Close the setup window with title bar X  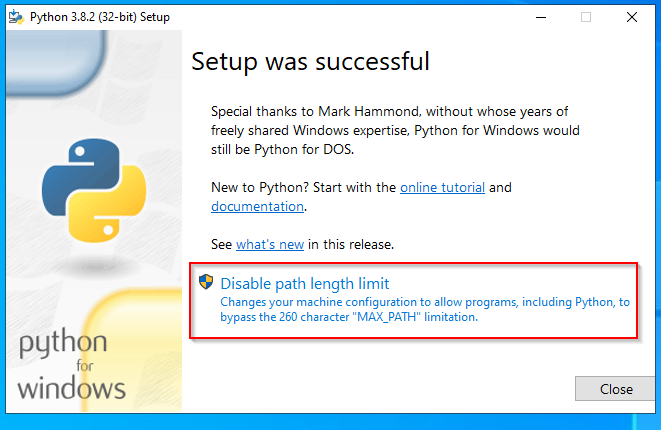tap(632, 16)
